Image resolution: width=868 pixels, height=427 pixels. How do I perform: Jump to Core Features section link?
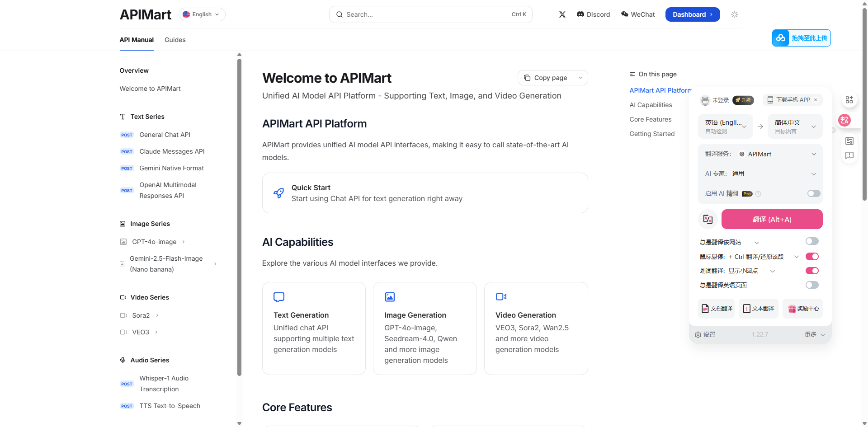pyautogui.click(x=650, y=119)
